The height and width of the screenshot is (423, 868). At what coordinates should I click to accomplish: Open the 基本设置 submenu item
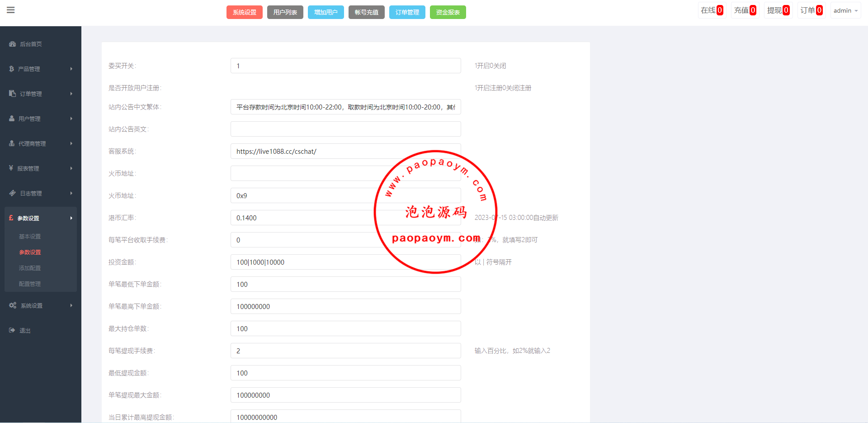[x=30, y=237]
